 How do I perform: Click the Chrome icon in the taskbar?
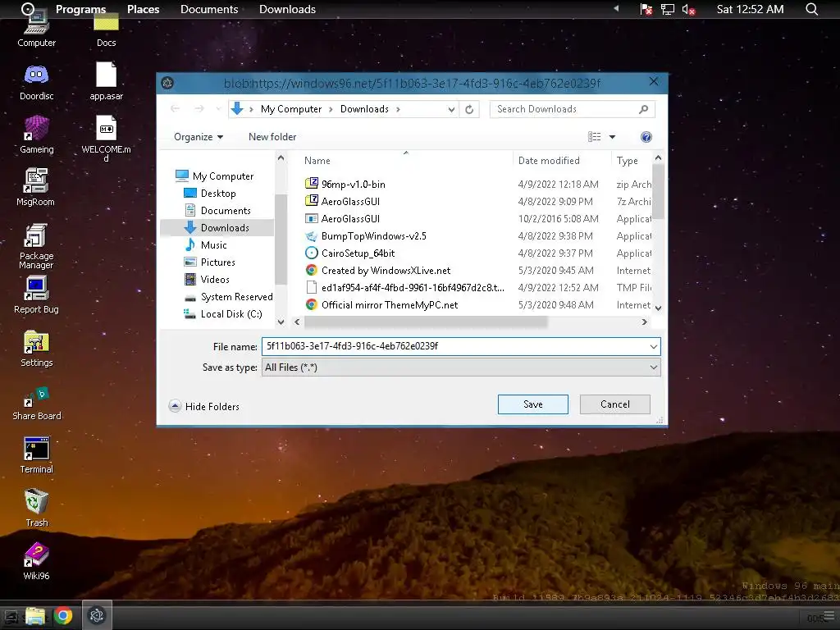[x=63, y=615]
